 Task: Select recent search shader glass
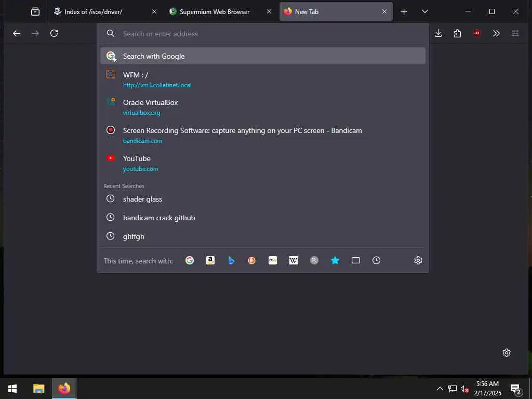coord(263,199)
